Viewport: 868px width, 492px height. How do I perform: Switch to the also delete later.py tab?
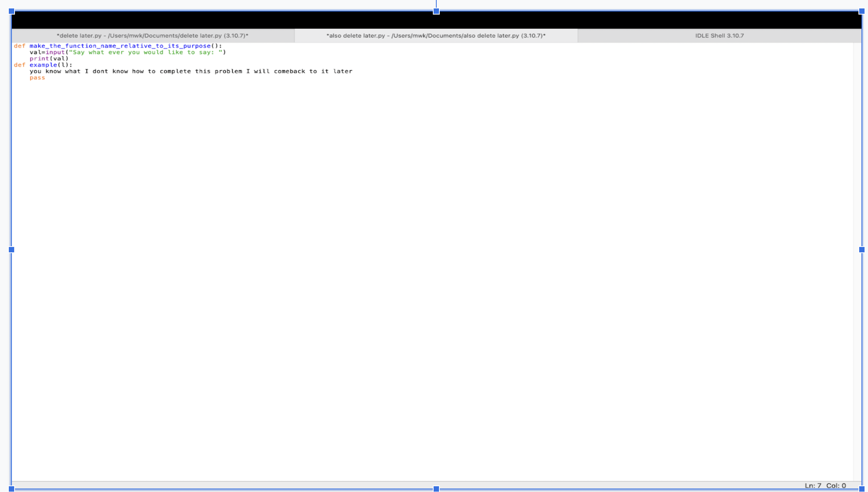(435, 35)
